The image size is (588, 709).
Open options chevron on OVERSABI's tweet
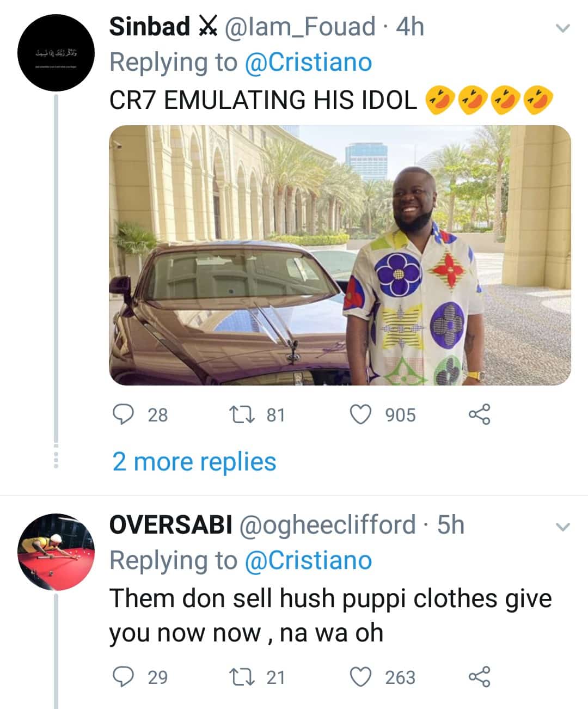point(562,527)
